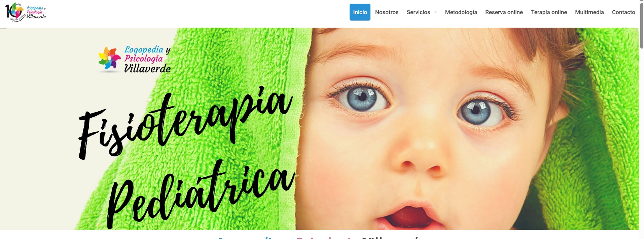Open the Multimedia section
Image resolution: width=644 pixels, height=239 pixels.
pyautogui.click(x=589, y=12)
